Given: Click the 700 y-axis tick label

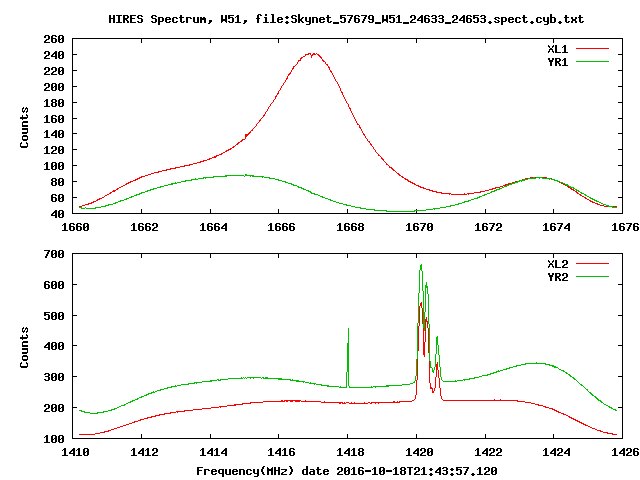Looking at the screenshot, I should (54, 254).
